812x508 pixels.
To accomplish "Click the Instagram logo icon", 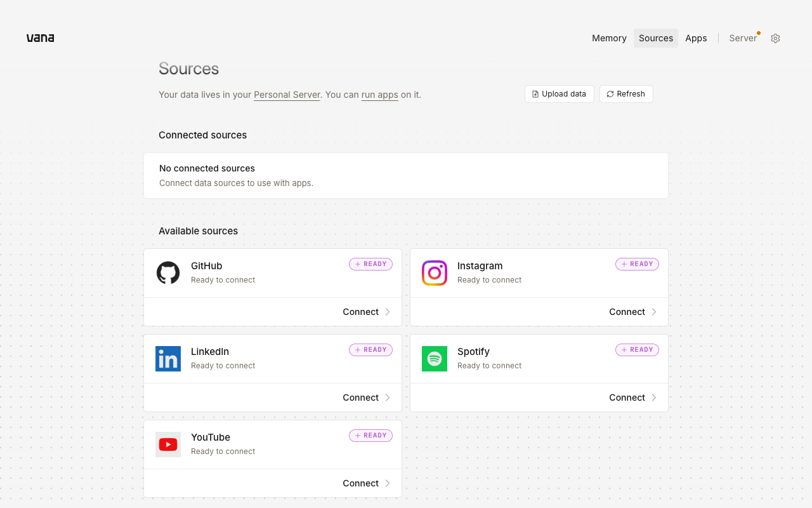I will point(435,273).
